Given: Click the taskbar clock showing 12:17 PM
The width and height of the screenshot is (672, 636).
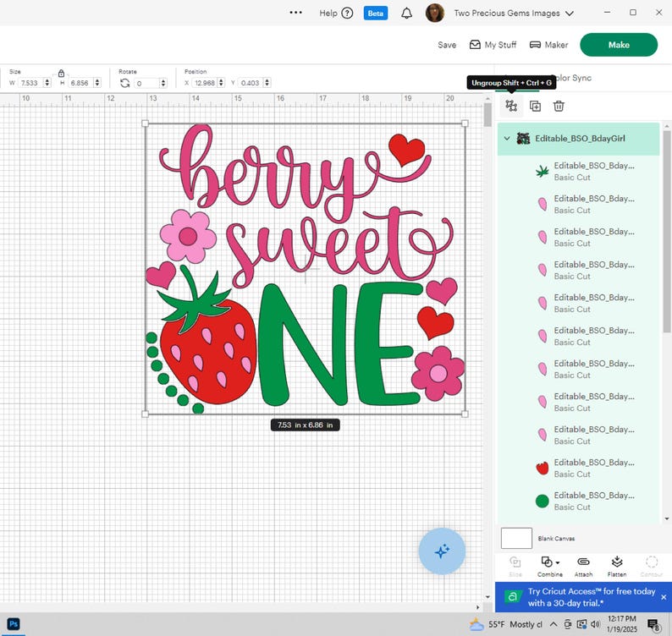Looking at the screenshot, I should pyautogui.click(x=622, y=624).
